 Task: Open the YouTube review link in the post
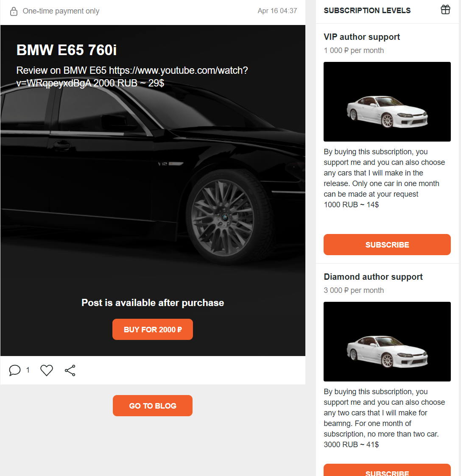tap(132, 76)
